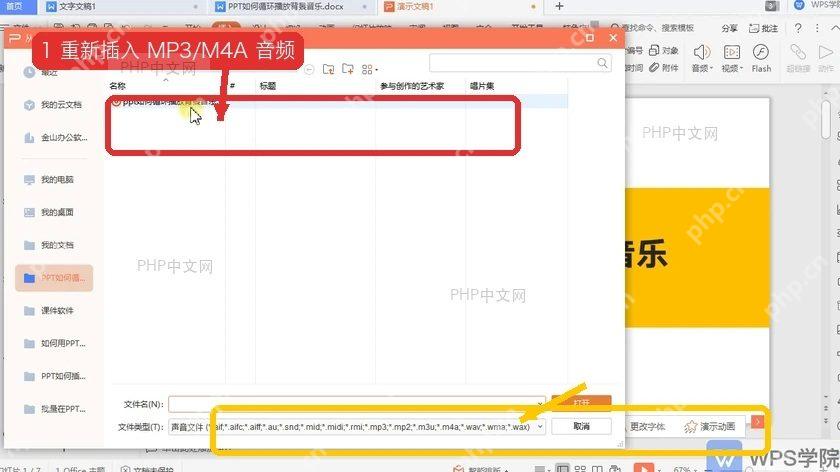Click the 更改字体 change font button
The height and width of the screenshot is (472, 840).
coord(647,426)
